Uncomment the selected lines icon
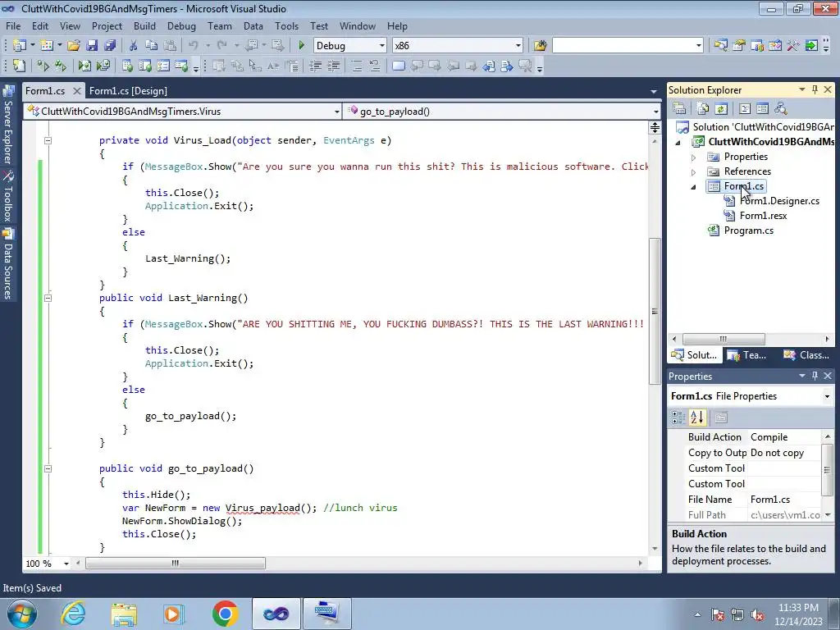840x630 pixels. [374, 66]
